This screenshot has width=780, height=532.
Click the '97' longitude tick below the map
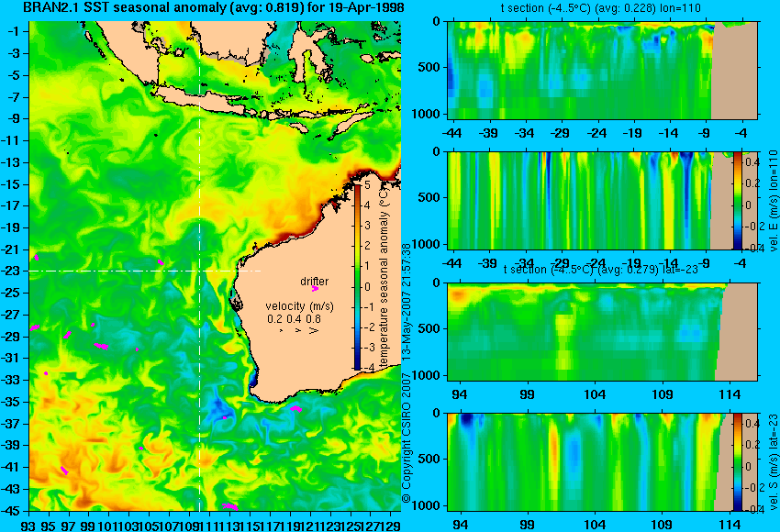coord(69,526)
